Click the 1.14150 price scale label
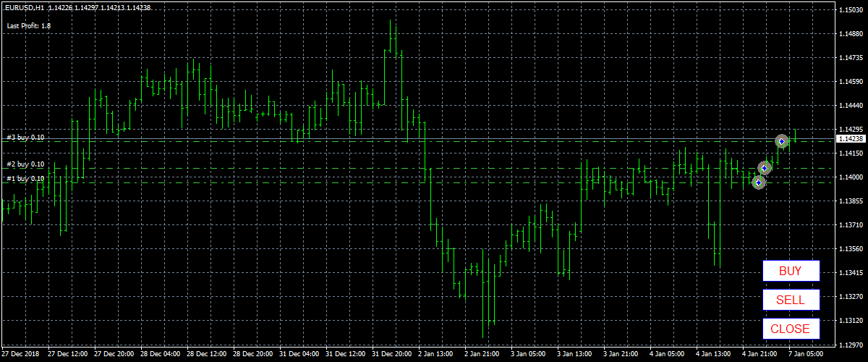The image size is (868, 362). 850,153
